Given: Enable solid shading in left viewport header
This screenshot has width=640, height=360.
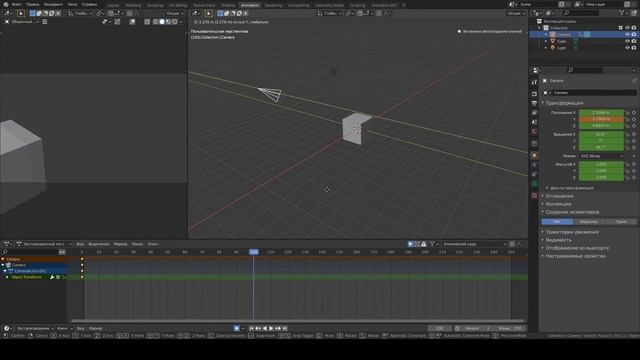Looking at the screenshot, I should point(162,22).
